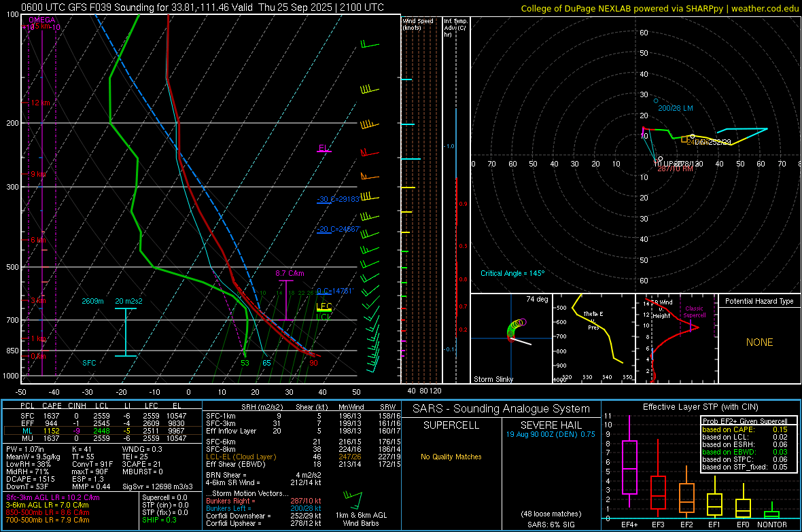Image resolution: width=802 pixels, height=532 pixels.
Task: Click the Eff Shear (EBWD) row label
Action: [236, 464]
